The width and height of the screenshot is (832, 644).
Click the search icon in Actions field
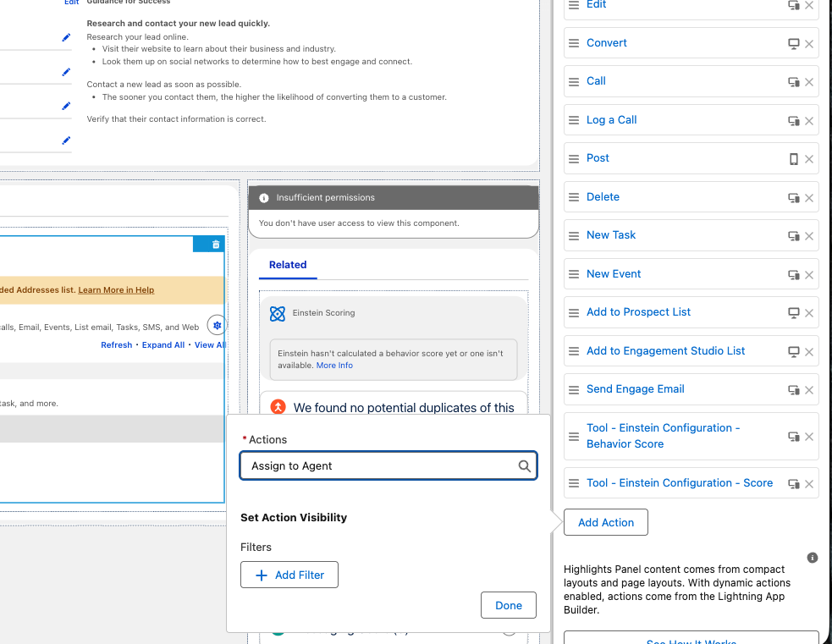coord(524,465)
